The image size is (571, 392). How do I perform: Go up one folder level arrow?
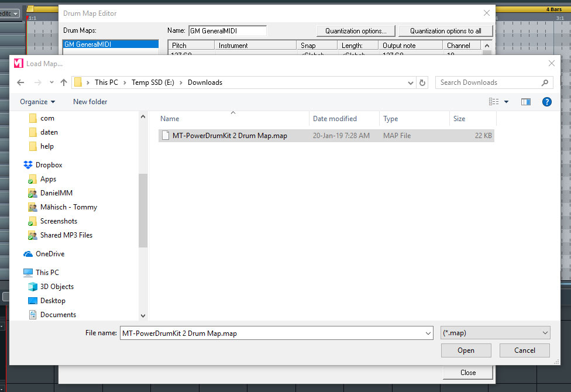pos(64,82)
